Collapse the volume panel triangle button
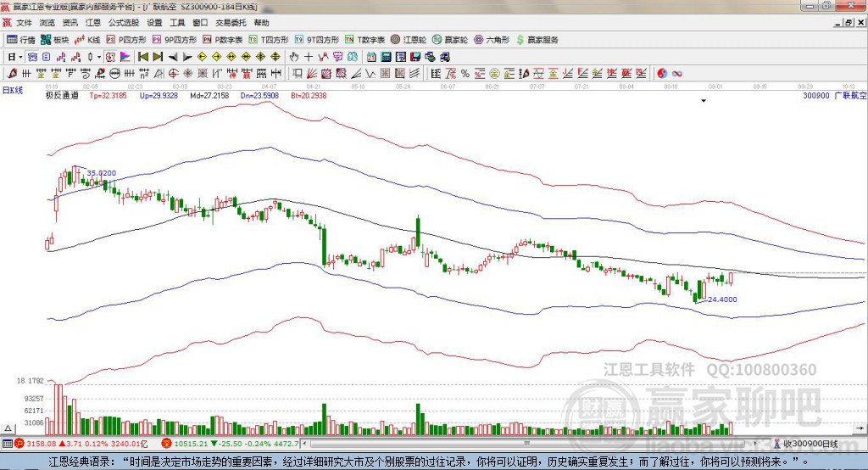 (x=8, y=428)
